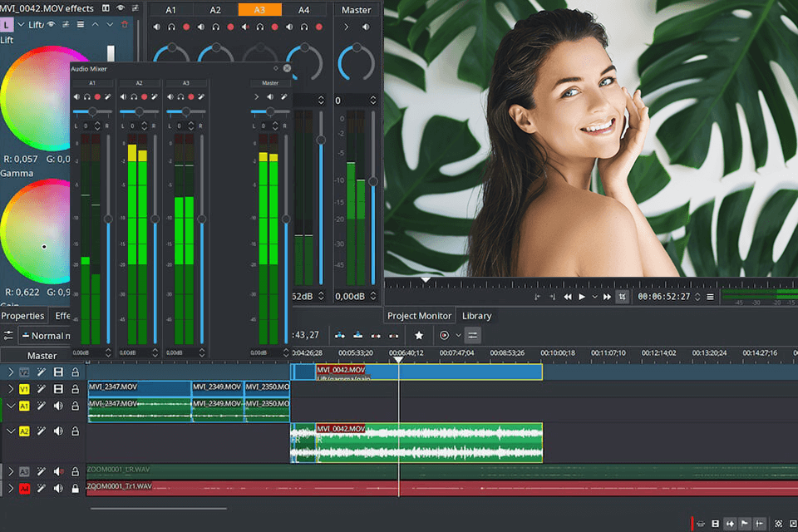
Task: Play the project monitor preview
Action: [x=582, y=297]
